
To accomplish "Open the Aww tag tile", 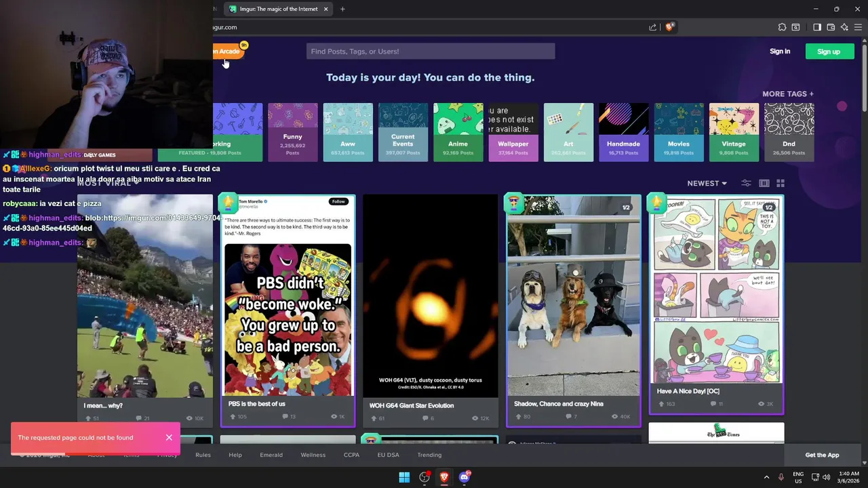I will (x=348, y=132).
